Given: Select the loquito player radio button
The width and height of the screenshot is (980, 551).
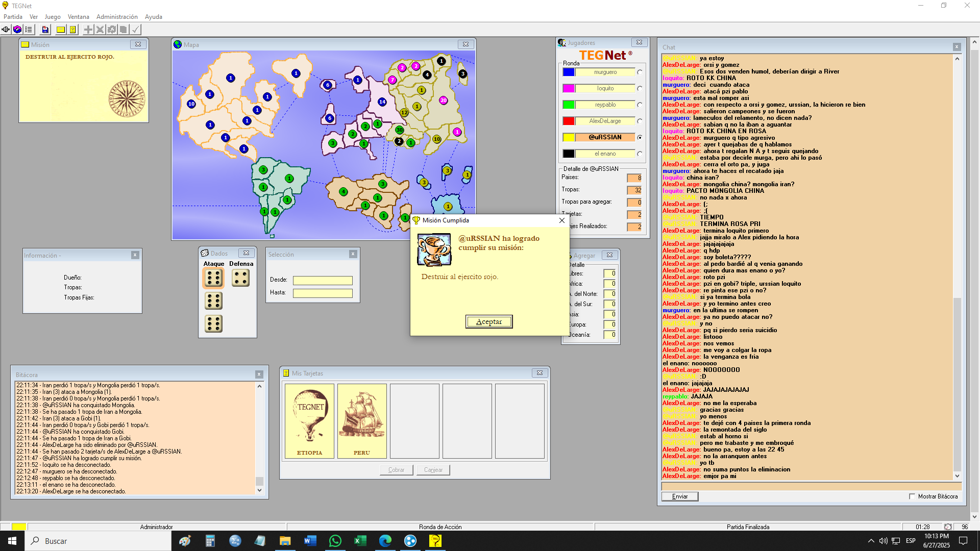Looking at the screenshot, I should tap(640, 89).
